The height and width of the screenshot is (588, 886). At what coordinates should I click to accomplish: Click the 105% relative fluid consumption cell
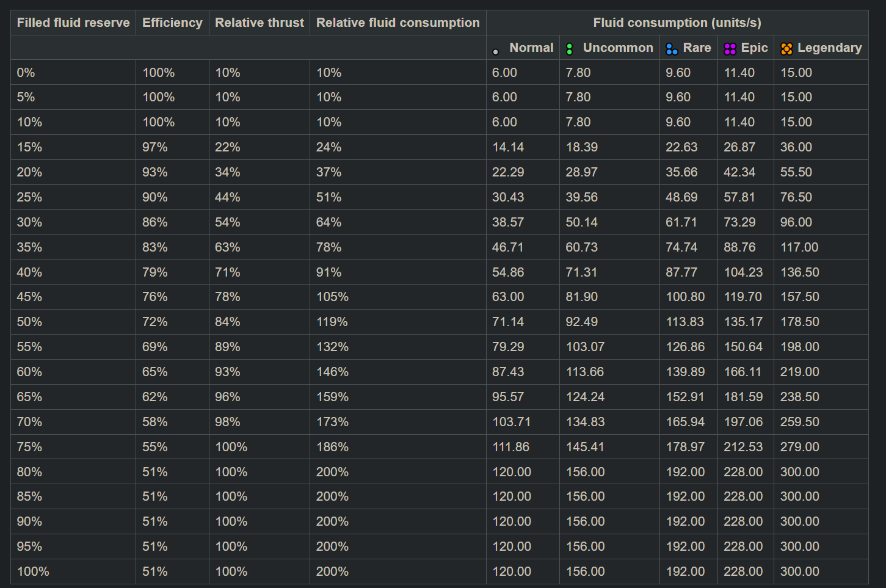(x=398, y=297)
